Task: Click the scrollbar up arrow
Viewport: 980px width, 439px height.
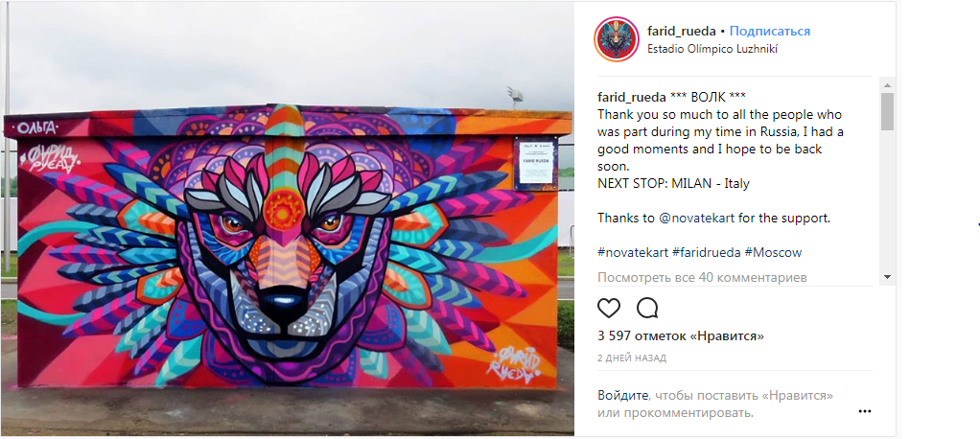Action: tap(887, 85)
